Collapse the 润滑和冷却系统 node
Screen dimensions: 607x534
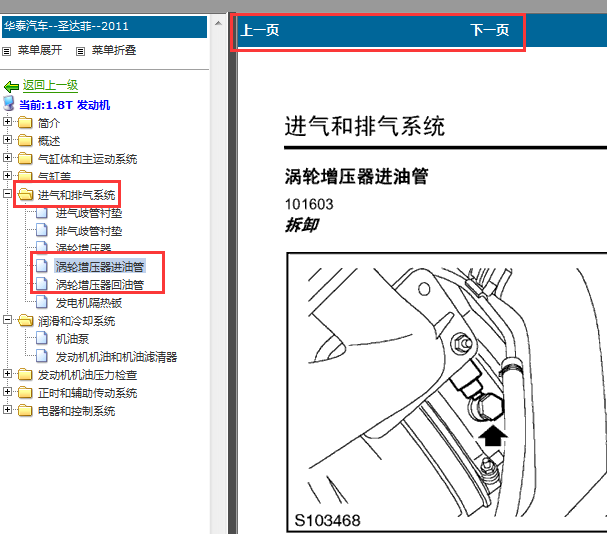(x=7, y=319)
